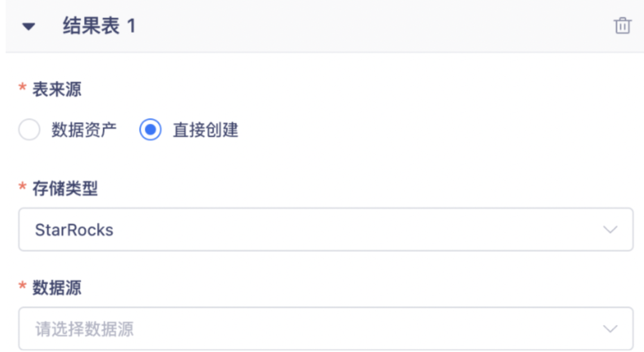Click the chevron in StarRocks field
The height and width of the screenshot is (352, 644).
click(610, 230)
